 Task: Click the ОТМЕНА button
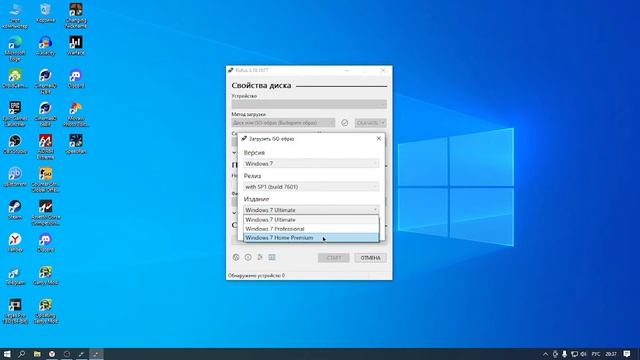point(370,258)
